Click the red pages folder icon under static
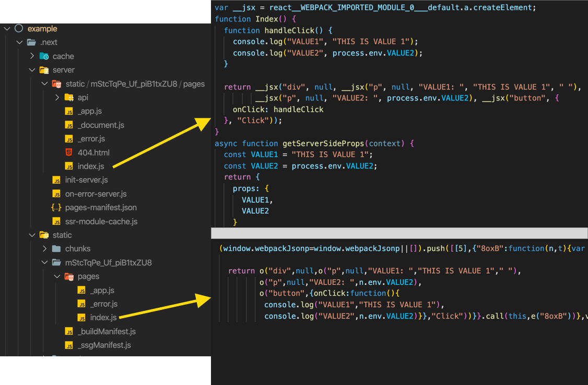 tap(69, 277)
